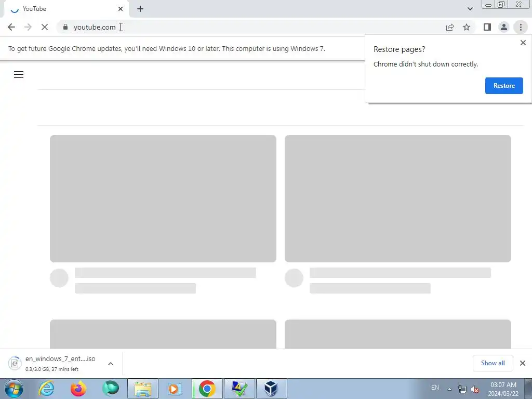The image size is (532, 399).
Task: Select the YouTube tab
Action: [66, 9]
